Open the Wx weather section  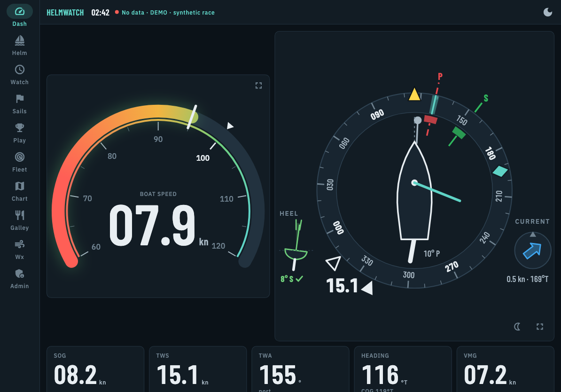pyautogui.click(x=19, y=250)
